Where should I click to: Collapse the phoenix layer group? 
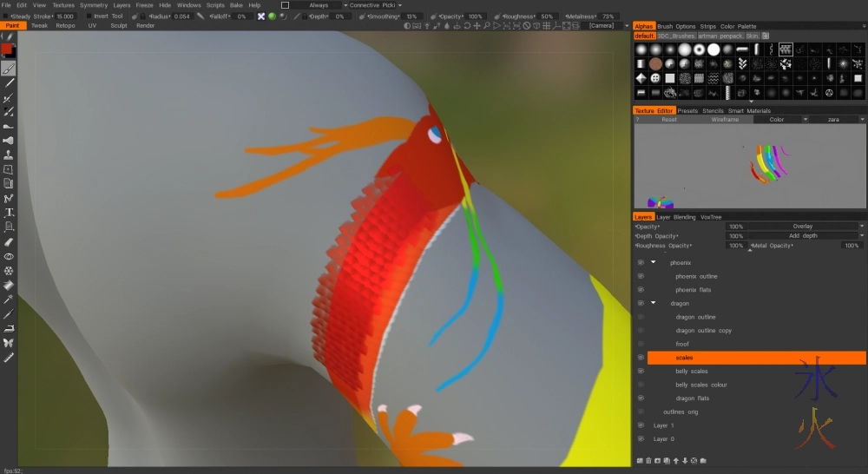point(653,262)
